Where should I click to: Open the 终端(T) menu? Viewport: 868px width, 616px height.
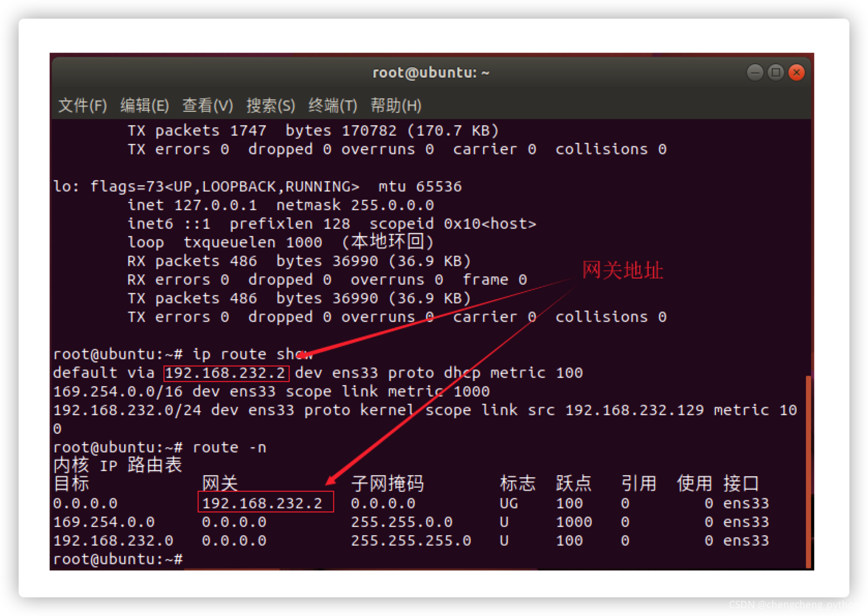coord(333,106)
